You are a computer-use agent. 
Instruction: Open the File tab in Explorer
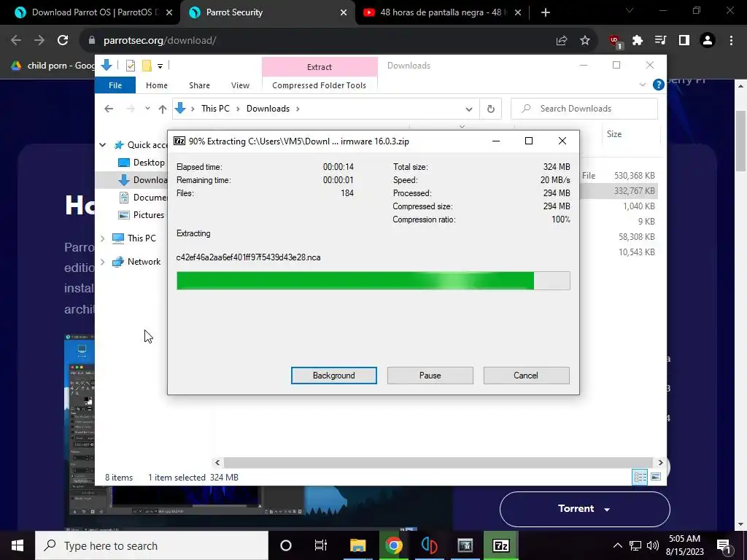coord(115,85)
